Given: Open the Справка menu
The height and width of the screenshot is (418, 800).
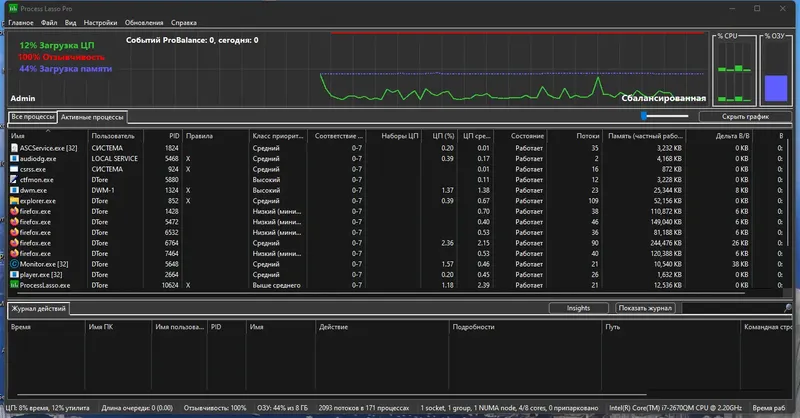Looking at the screenshot, I should pyautogui.click(x=184, y=22).
